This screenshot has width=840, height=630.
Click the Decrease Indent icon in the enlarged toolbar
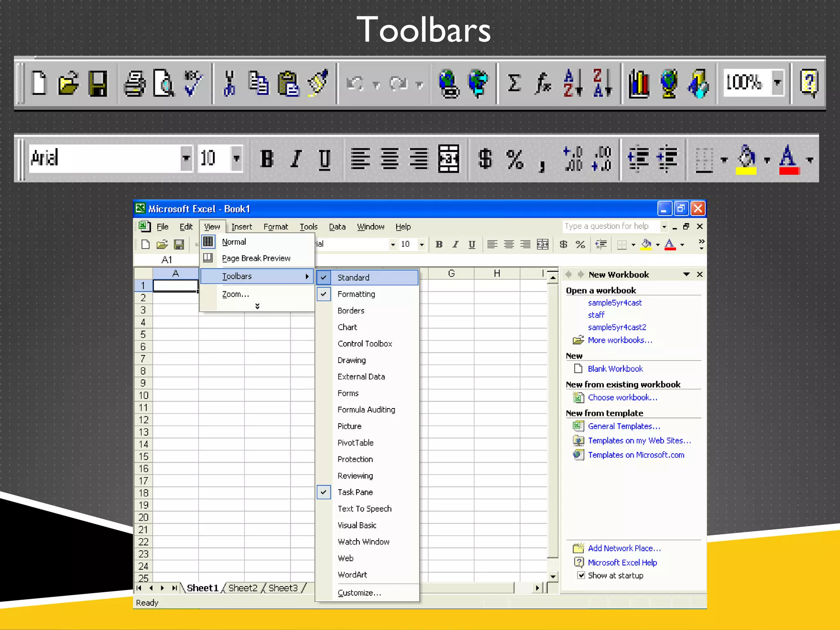pyautogui.click(x=638, y=159)
